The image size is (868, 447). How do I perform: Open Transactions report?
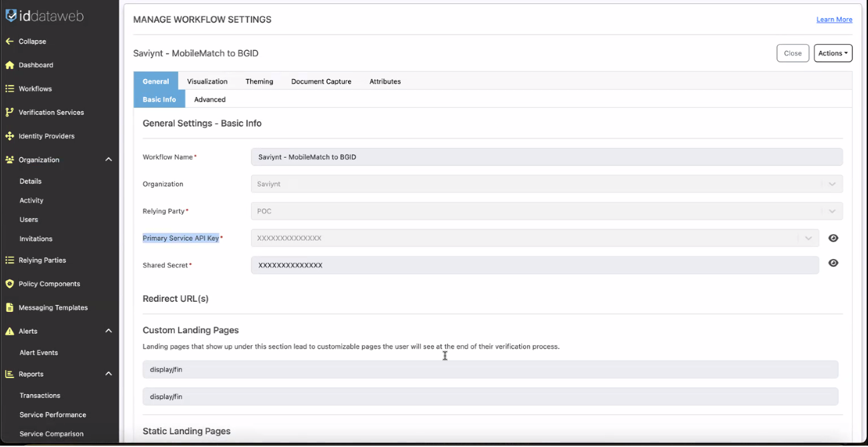39,395
